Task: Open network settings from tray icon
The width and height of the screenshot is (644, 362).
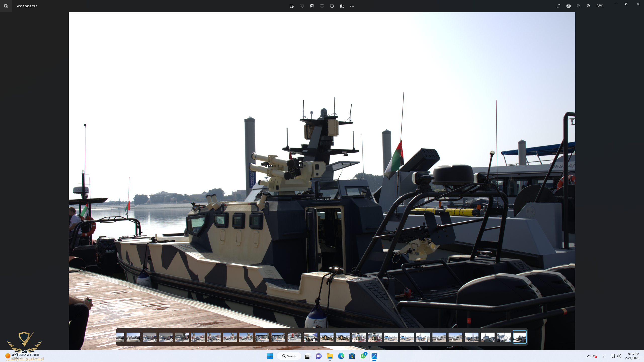Action: pos(613,356)
